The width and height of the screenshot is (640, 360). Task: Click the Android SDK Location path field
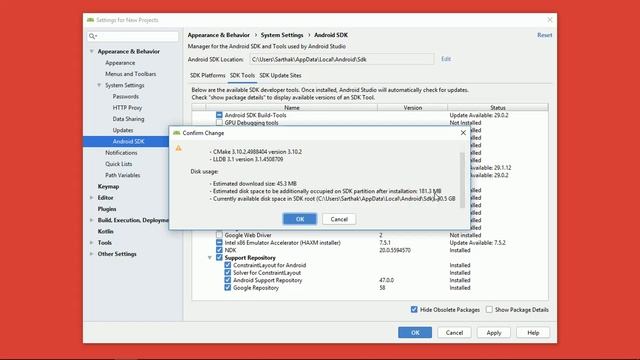coord(342,60)
